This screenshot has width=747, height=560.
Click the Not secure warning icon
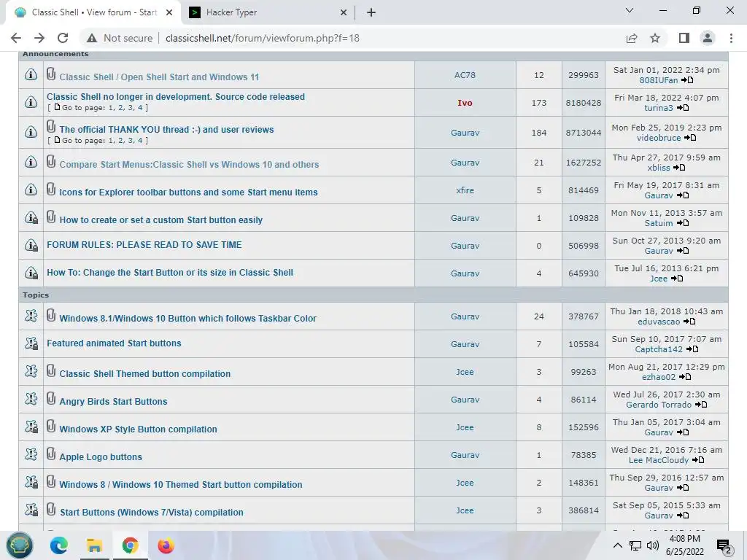click(x=92, y=38)
